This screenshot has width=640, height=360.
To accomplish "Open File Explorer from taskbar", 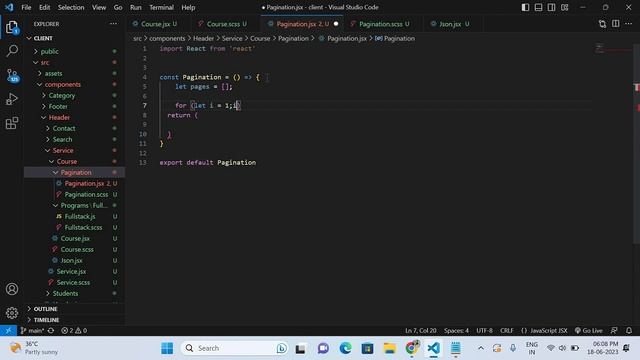I will [389, 348].
